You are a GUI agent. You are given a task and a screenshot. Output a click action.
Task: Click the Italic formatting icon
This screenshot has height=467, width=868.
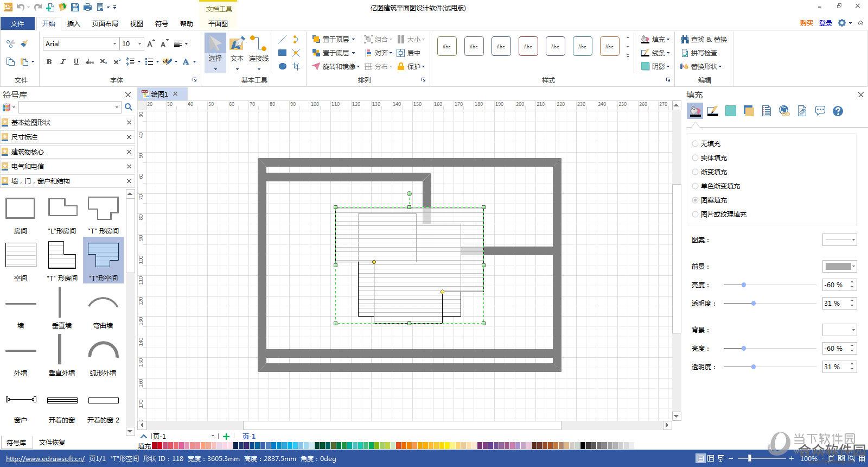click(x=62, y=62)
